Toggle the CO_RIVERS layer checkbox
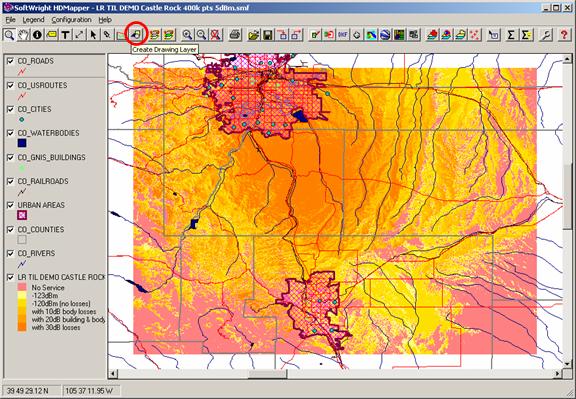 (11, 253)
